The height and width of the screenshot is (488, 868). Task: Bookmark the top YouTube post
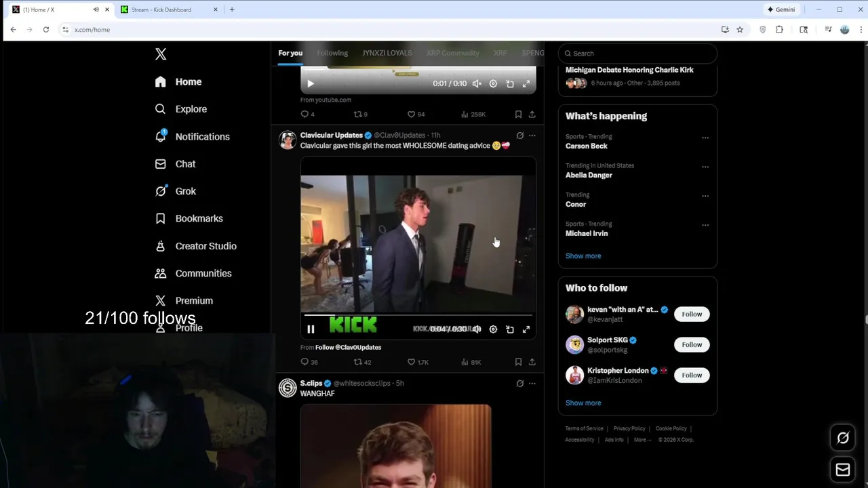pyautogui.click(x=518, y=114)
